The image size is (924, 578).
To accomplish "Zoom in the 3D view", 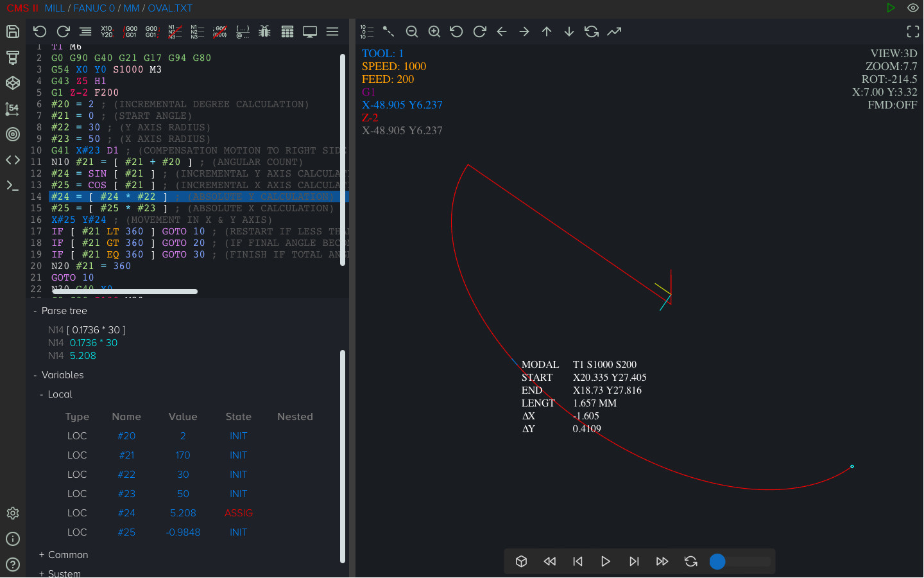I will pyautogui.click(x=434, y=31).
